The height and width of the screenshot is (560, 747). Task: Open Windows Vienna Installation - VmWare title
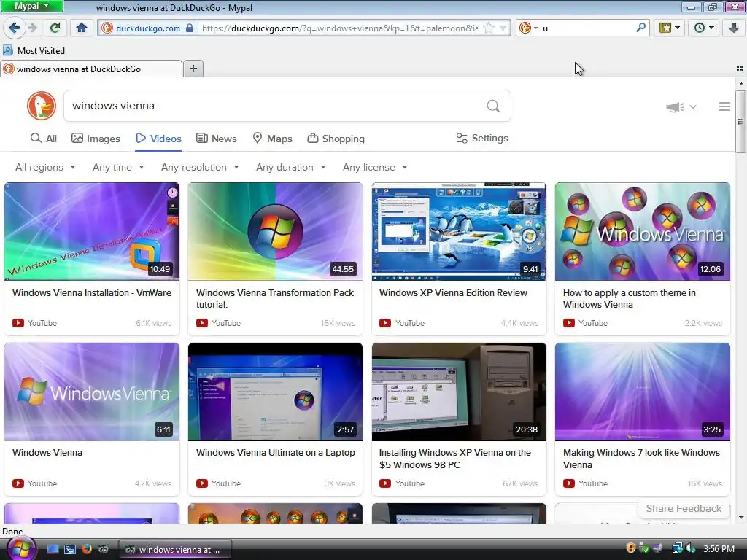pos(92,293)
